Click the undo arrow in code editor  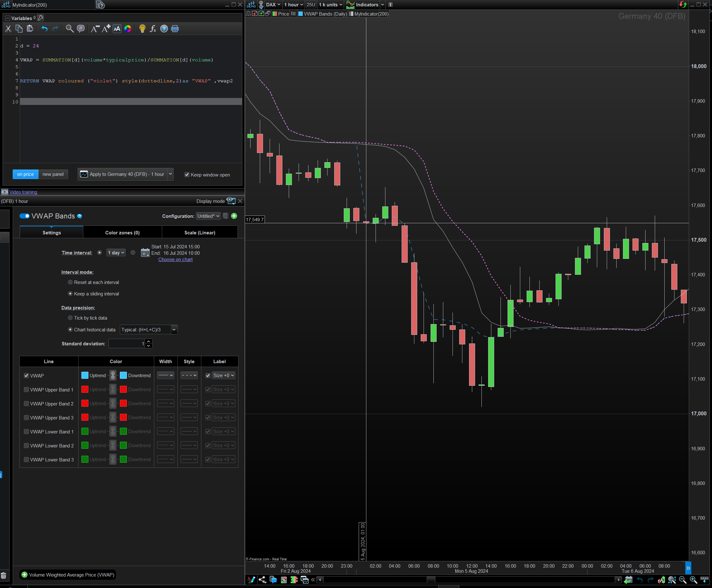click(45, 29)
